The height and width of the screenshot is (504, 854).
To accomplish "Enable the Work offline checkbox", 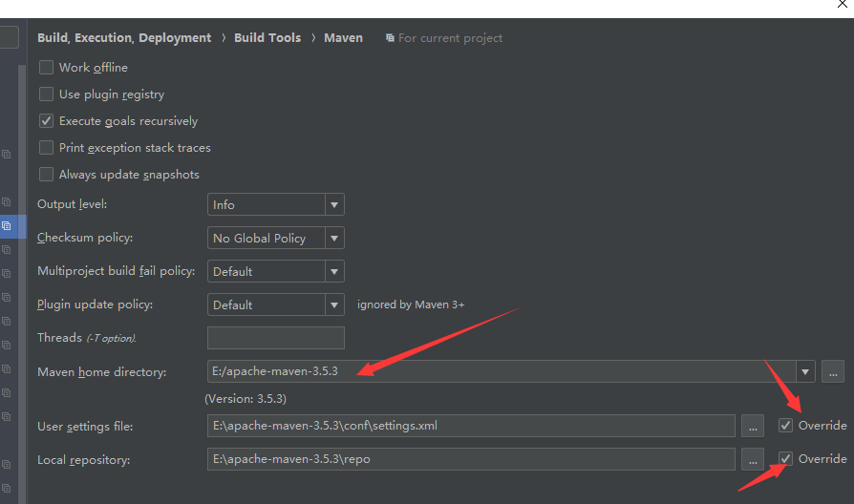I will coord(46,68).
